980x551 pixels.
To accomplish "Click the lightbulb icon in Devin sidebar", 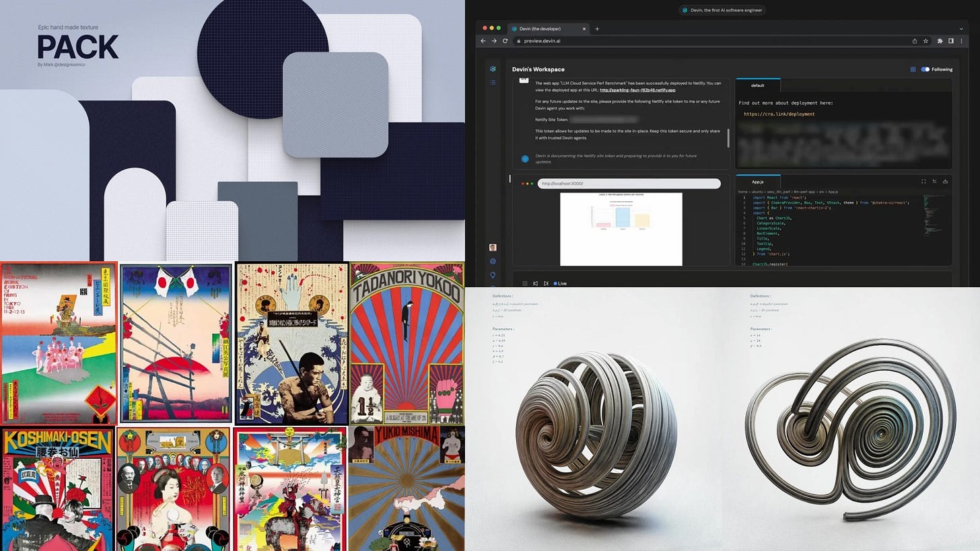I will coord(493,274).
